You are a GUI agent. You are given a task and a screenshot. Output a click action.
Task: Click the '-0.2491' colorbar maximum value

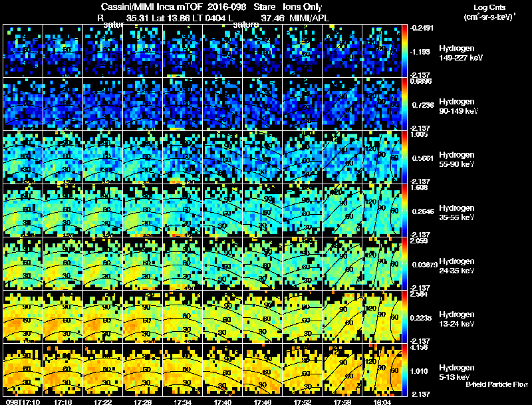[422, 28]
